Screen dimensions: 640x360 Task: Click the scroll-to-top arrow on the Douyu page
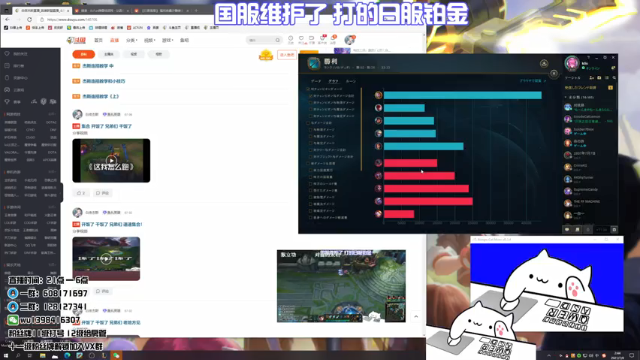click(x=416, y=316)
